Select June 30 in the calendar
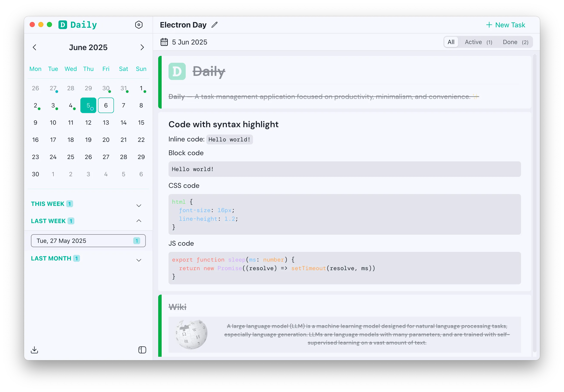 pos(35,174)
